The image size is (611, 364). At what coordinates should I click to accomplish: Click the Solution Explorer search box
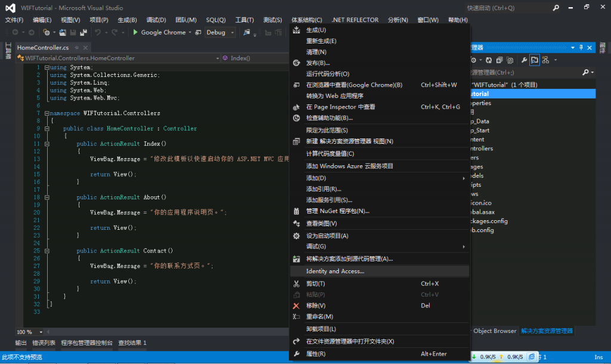(x=526, y=72)
